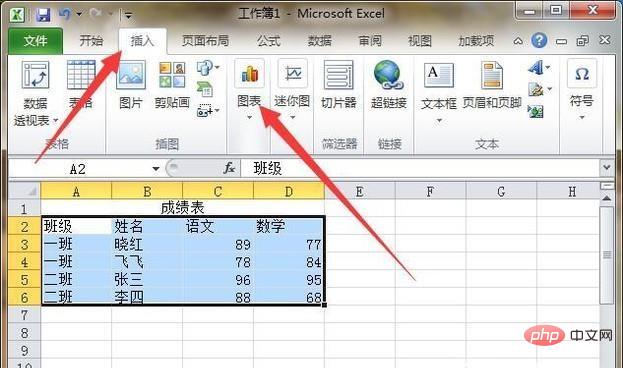Click the formula bar containing 班级

420,169
